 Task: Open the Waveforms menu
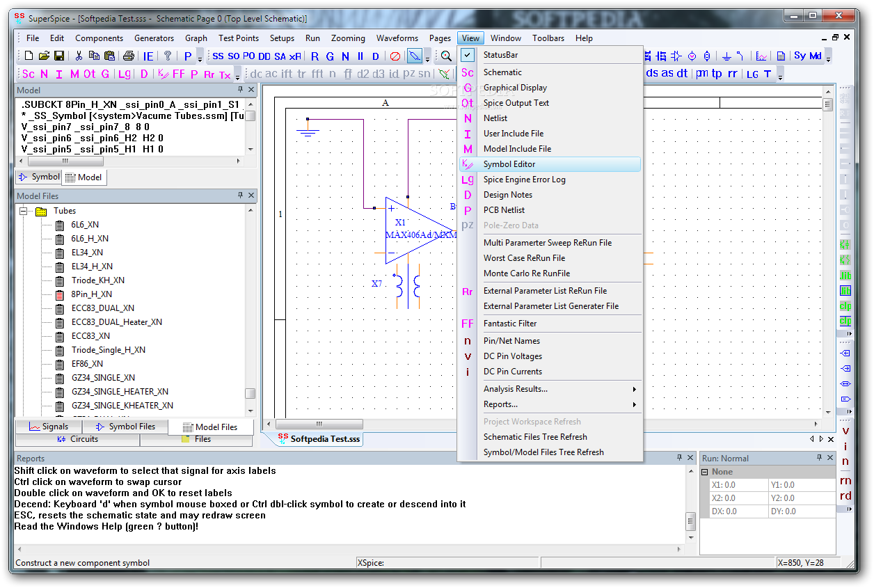(x=397, y=38)
